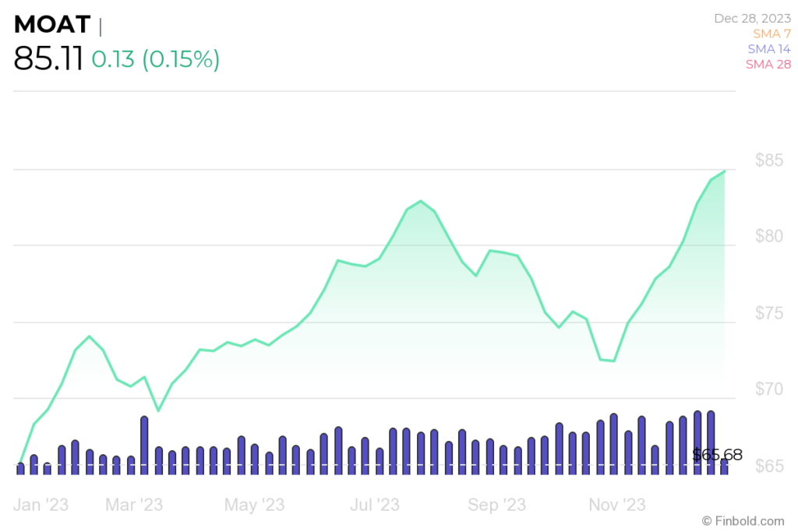Click the MOAT ticker title
Viewport: 798px width, 532px height.
coord(52,25)
